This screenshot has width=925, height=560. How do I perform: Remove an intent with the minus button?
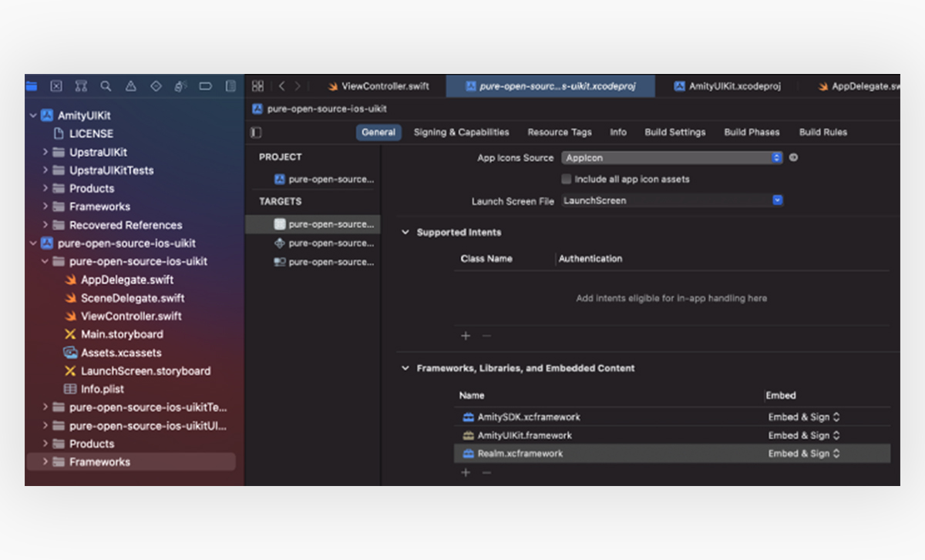(486, 336)
